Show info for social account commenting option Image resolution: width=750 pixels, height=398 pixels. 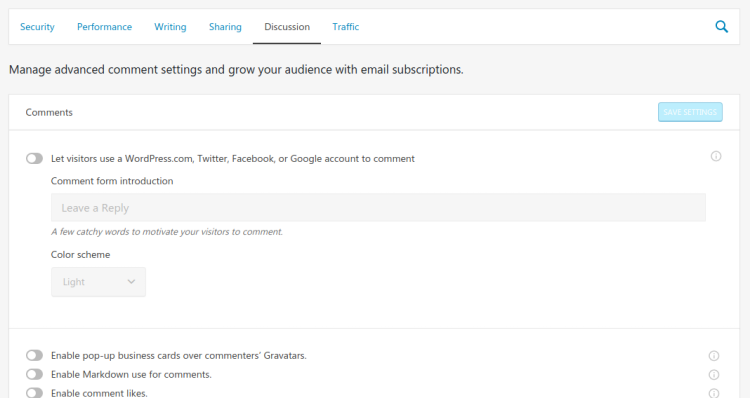click(716, 156)
